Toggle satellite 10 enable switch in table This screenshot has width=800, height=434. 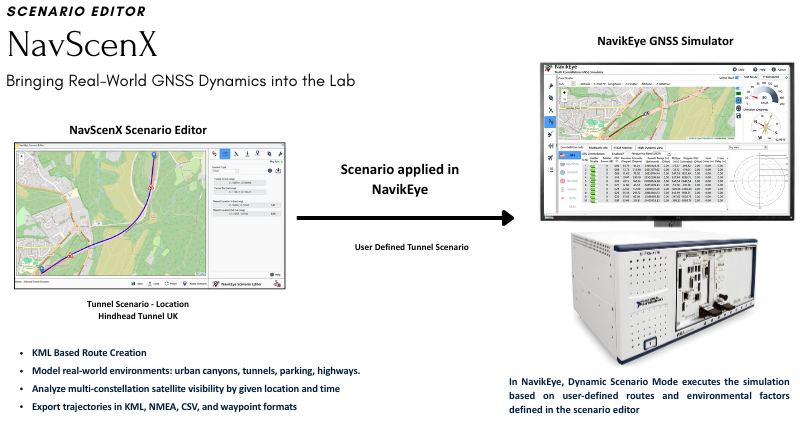[x=593, y=201]
